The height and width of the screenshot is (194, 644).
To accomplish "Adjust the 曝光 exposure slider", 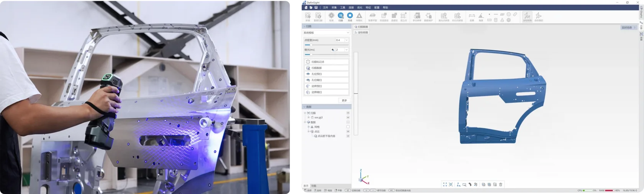I will pos(327,54).
